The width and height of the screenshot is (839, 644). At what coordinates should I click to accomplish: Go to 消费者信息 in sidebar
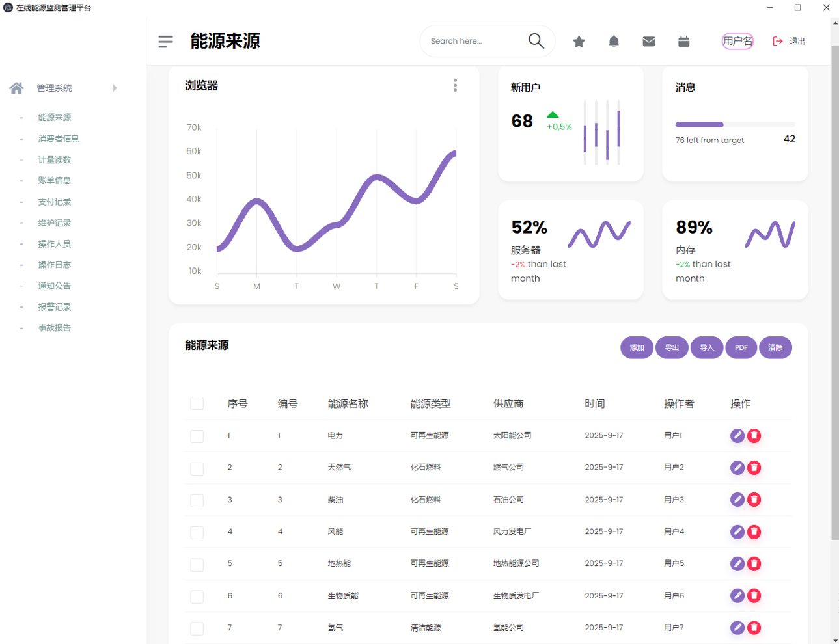(58, 139)
